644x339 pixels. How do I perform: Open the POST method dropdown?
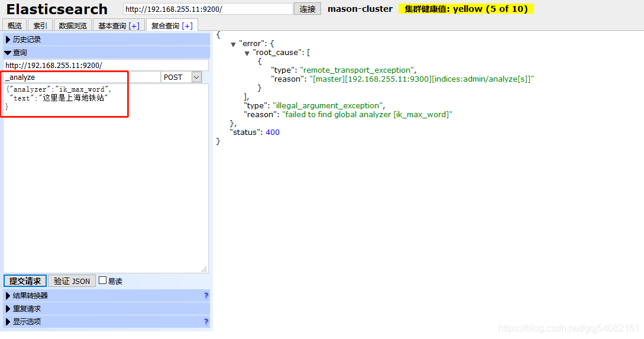click(x=181, y=78)
